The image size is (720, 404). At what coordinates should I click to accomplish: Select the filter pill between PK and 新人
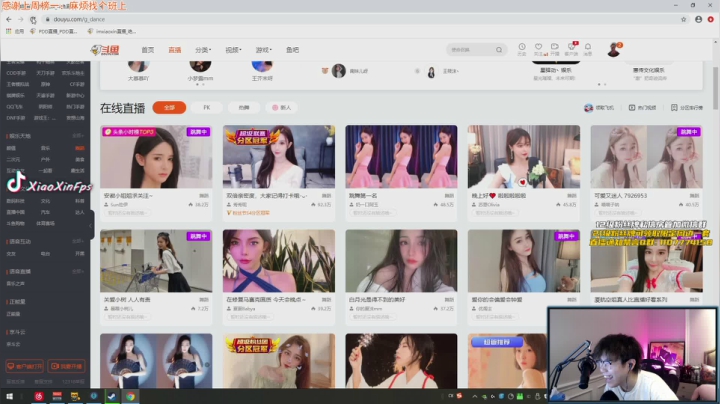click(244, 107)
